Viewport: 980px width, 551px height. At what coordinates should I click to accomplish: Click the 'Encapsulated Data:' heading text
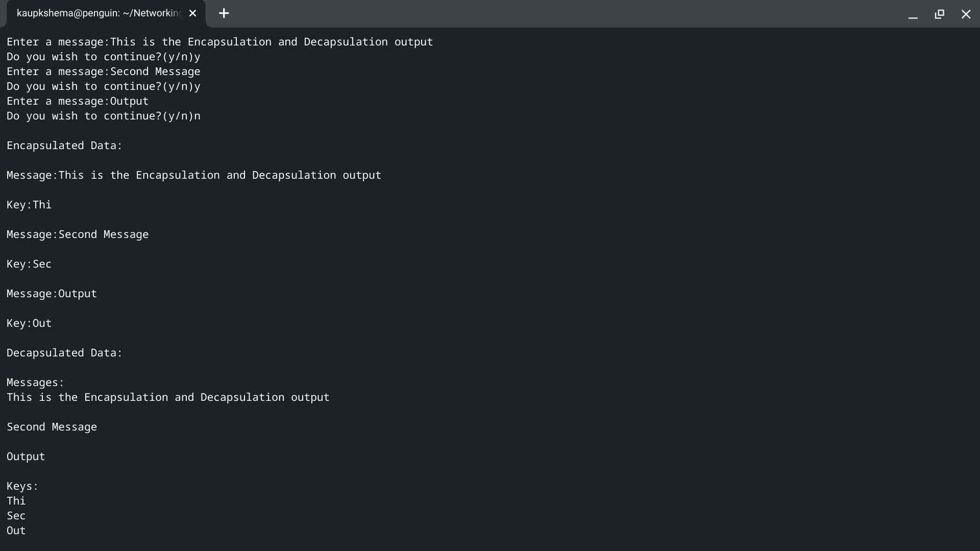(x=64, y=146)
